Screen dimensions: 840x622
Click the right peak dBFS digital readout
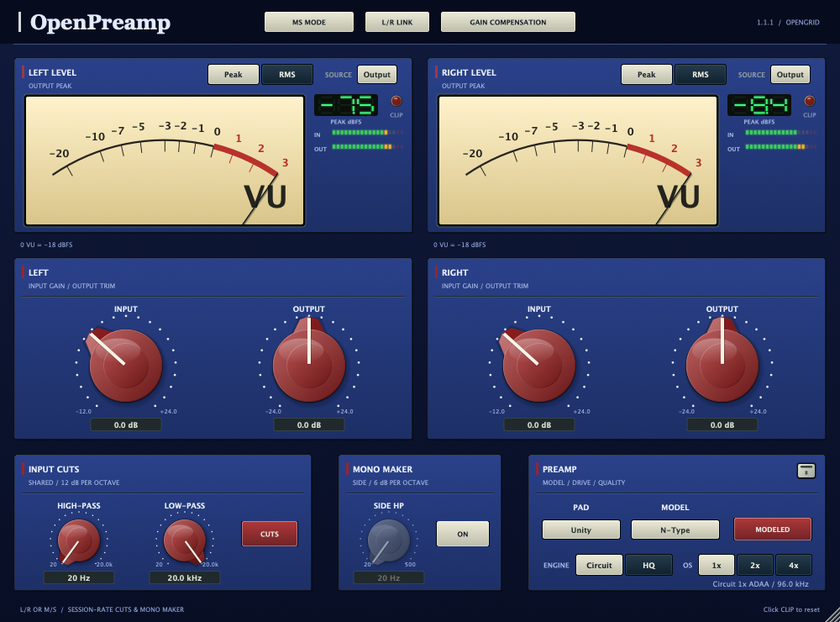759,105
